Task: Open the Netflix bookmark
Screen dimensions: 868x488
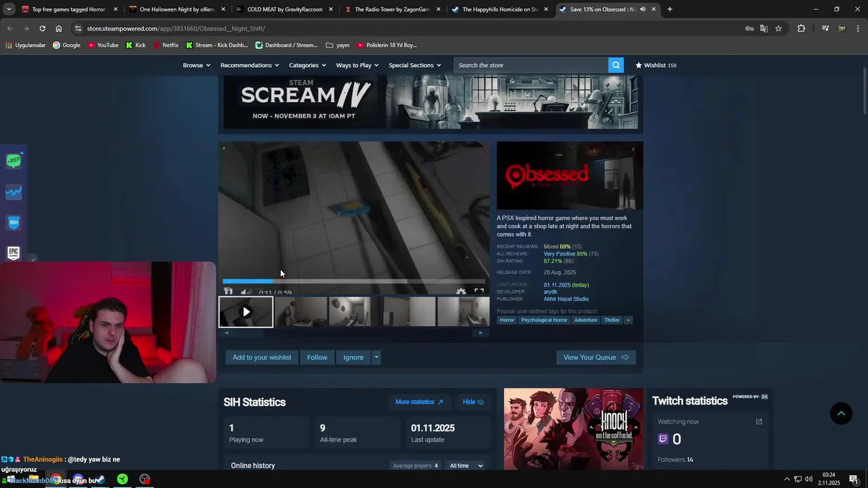Action: pos(166,45)
